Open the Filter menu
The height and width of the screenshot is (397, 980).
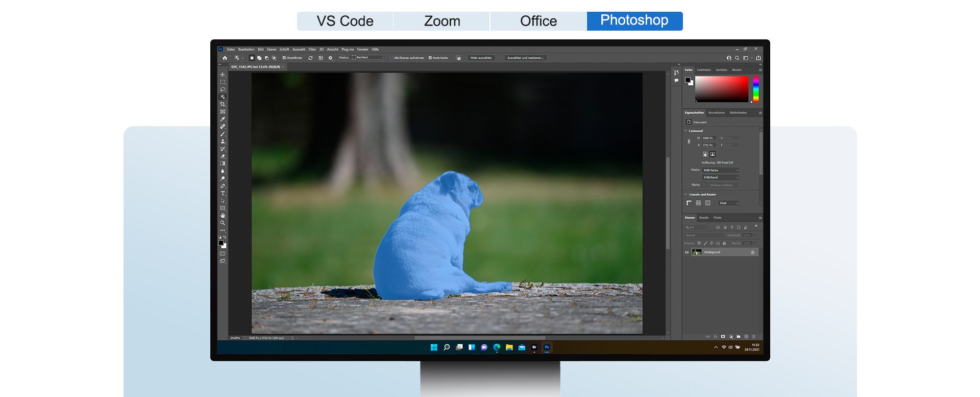(x=312, y=50)
